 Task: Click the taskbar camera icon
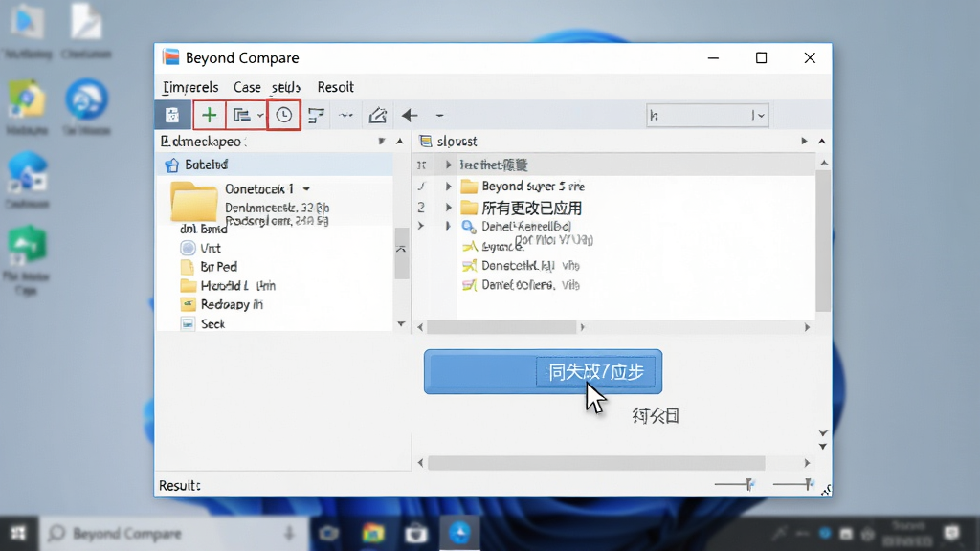tap(329, 534)
